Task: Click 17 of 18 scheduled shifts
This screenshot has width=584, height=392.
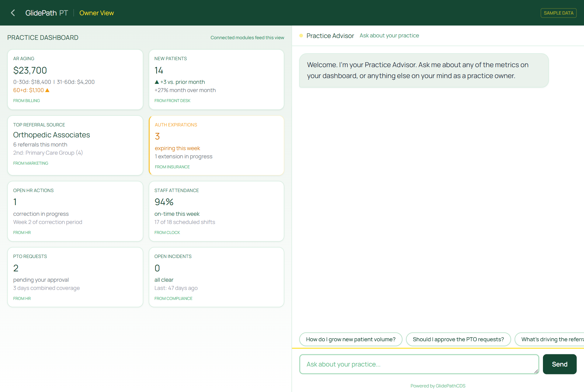Action: 185,222
